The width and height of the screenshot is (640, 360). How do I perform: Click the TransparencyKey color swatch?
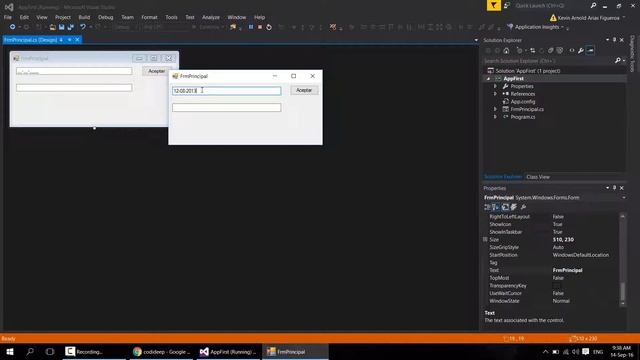tap(556, 286)
